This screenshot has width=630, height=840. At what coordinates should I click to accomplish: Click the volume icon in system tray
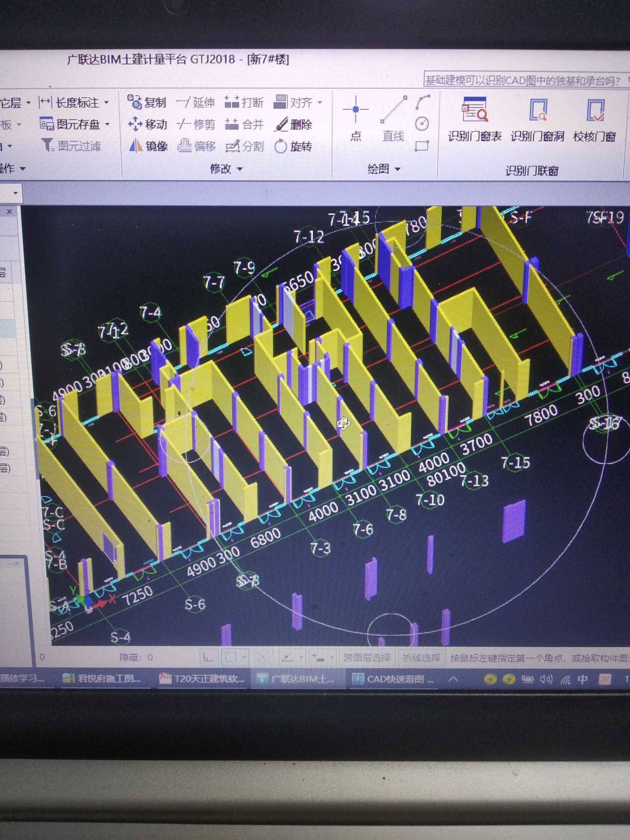click(546, 679)
